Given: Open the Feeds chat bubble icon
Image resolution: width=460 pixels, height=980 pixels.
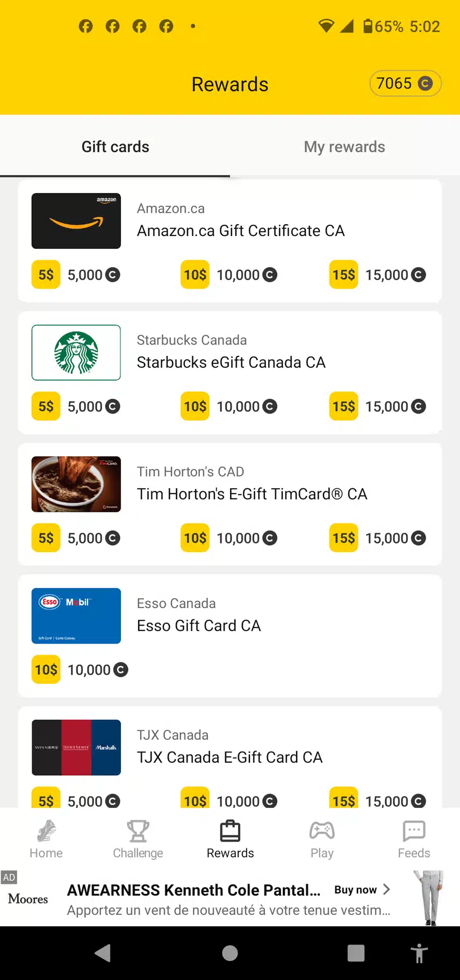Looking at the screenshot, I should 414,831.
